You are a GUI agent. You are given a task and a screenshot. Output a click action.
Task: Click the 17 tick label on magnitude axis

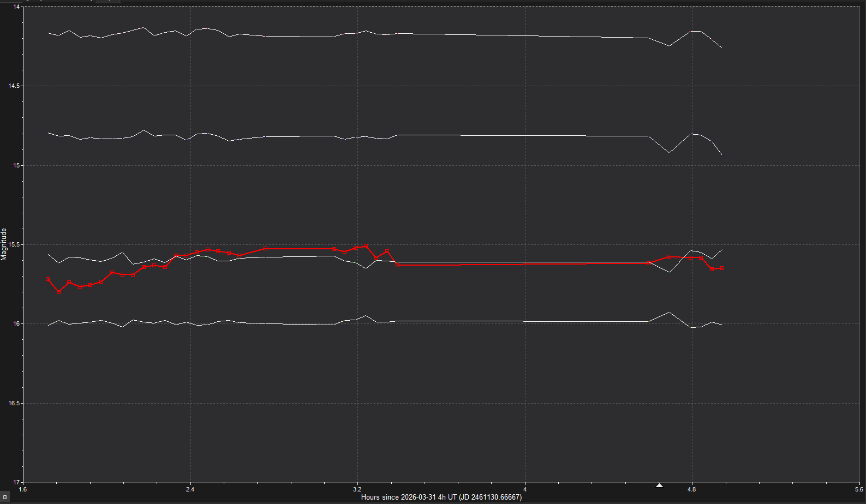16,482
